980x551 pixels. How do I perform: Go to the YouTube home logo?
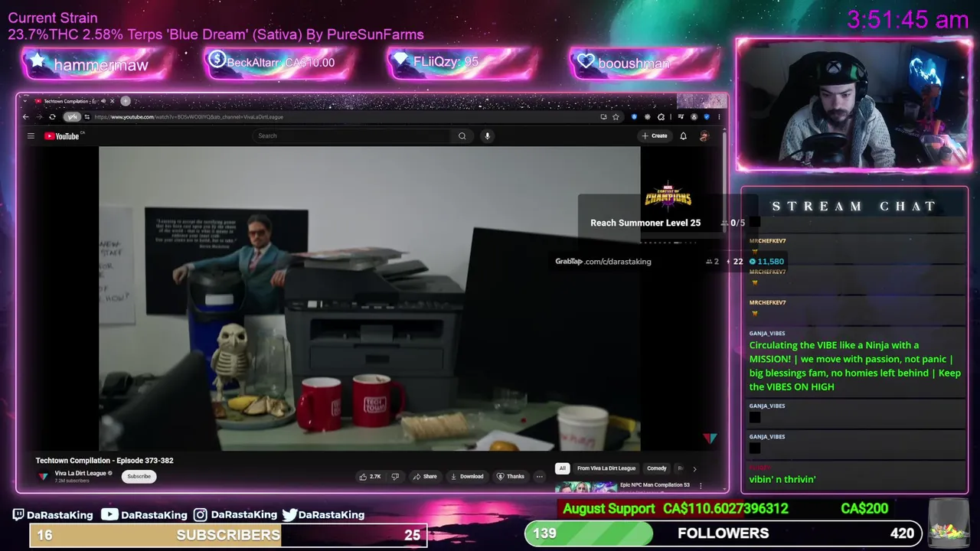(x=63, y=135)
